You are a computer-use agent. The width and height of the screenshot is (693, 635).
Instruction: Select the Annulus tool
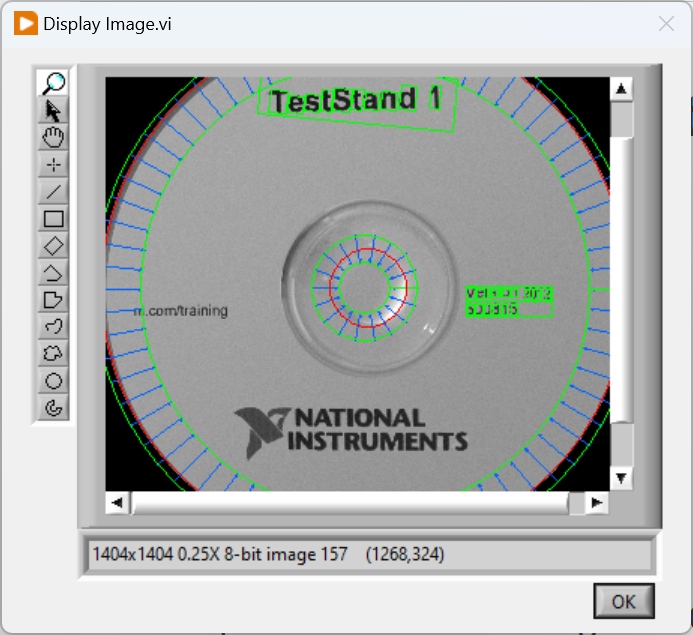[53, 407]
